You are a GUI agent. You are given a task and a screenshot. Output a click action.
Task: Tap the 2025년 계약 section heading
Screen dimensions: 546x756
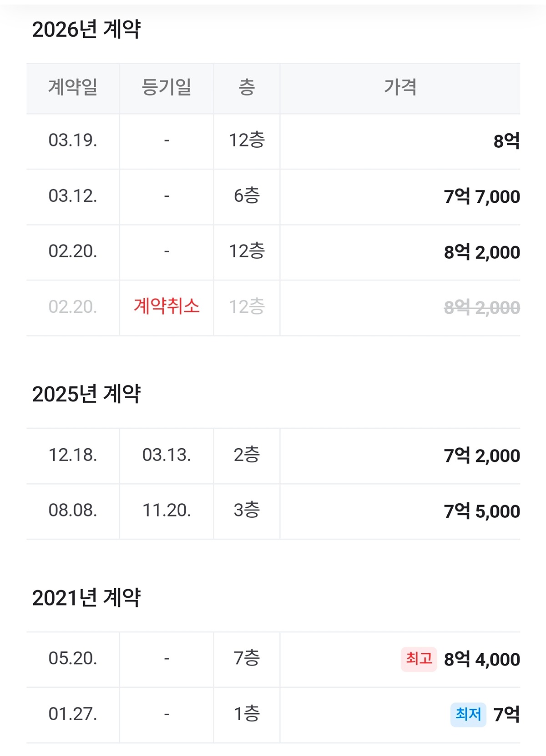(86, 394)
